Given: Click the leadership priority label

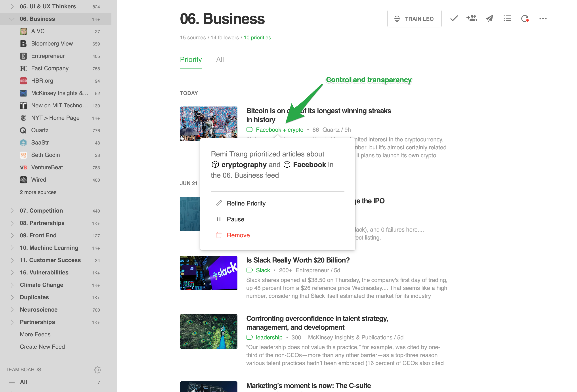Looking at the screenshot, I should coord(269,337).
